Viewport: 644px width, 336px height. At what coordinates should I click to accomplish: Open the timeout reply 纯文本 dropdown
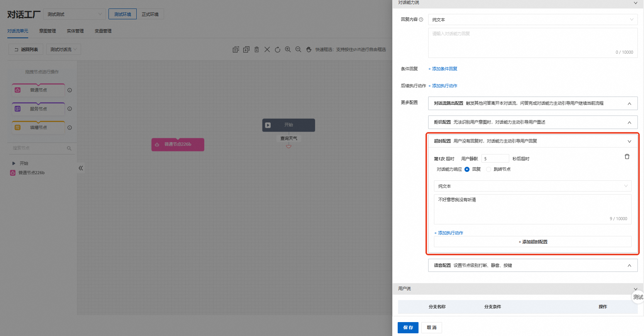pos(532,186)
